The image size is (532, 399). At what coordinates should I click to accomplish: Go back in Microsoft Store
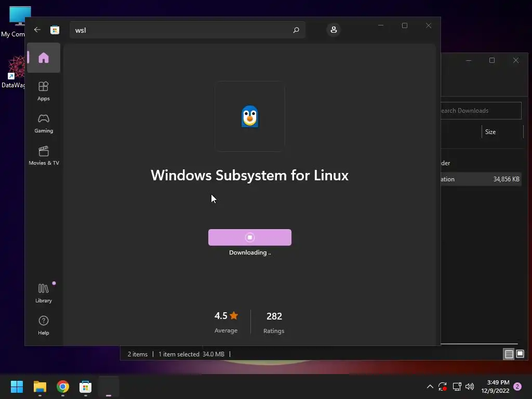coord(37,30)
